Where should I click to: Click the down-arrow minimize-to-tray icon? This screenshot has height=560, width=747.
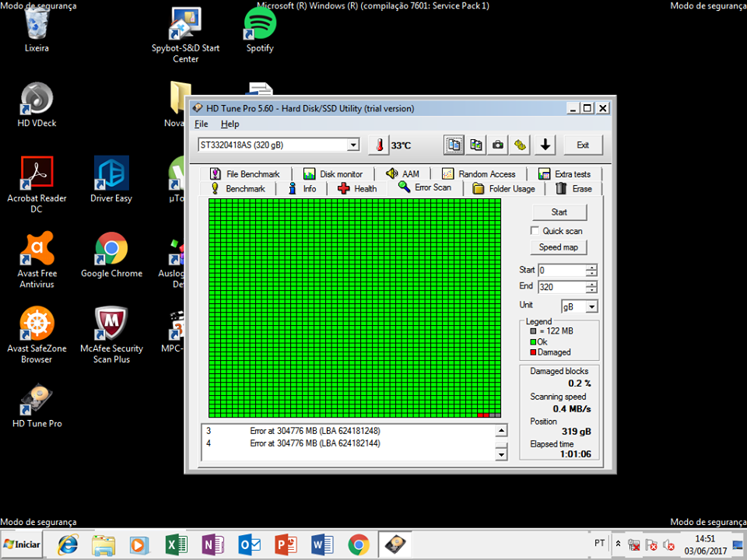point(545,145)
